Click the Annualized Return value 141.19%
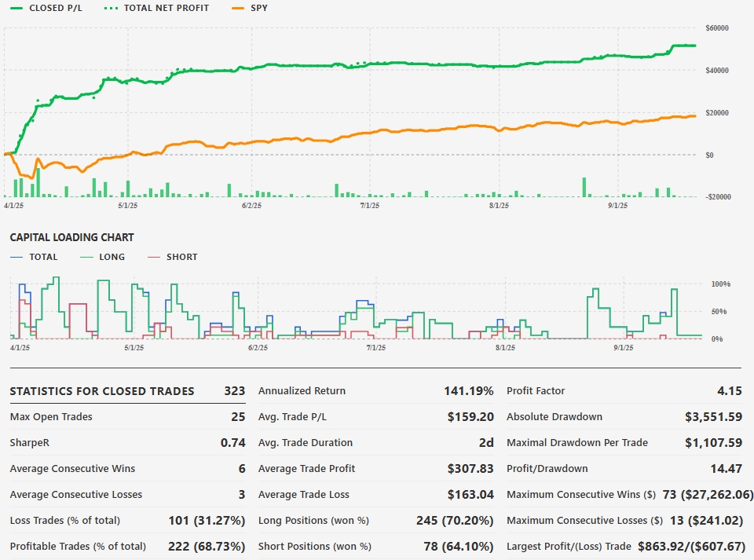 point(467,391)
